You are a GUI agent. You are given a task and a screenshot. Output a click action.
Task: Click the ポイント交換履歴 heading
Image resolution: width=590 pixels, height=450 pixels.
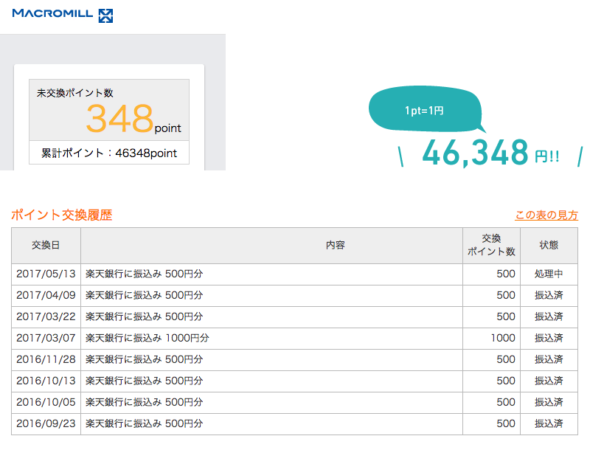pyautogui.click(x=62, y=215)
